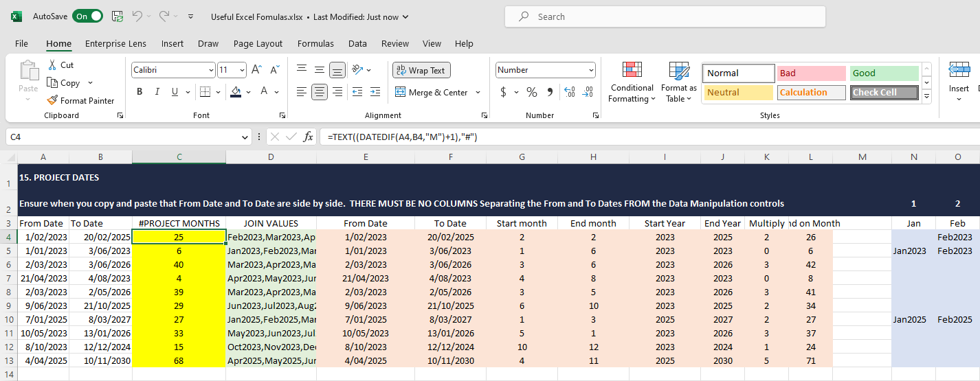Select the Good green style swatch

click(x=883, y=73)
